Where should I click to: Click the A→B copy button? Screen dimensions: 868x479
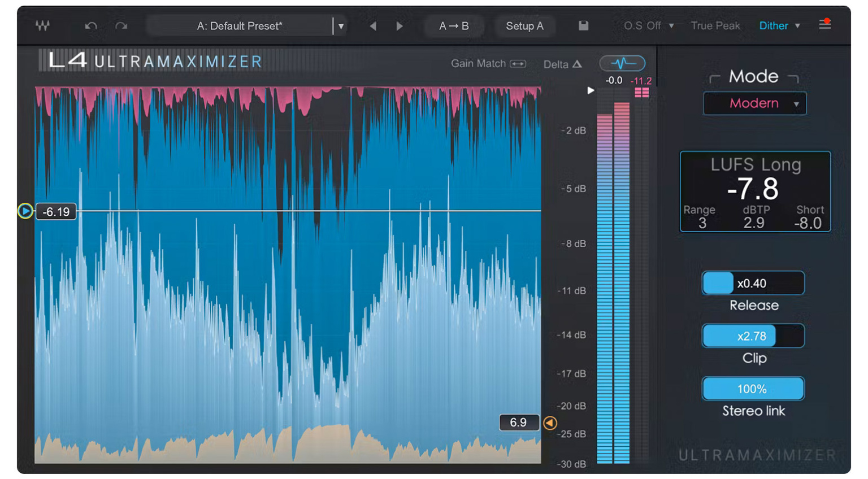point(454,25)
